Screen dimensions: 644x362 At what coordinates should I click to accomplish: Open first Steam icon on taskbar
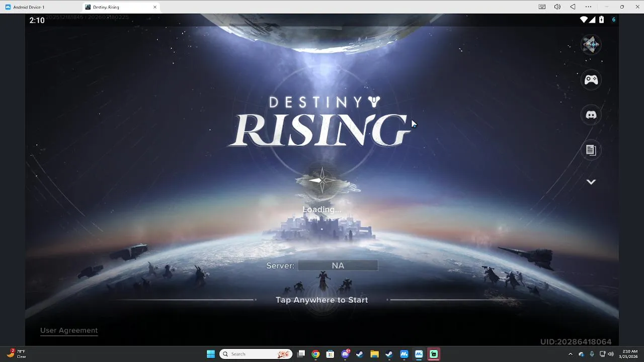(x=360, y=354)
